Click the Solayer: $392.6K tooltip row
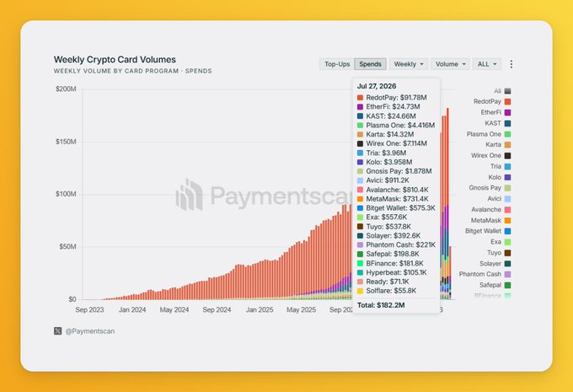The width and height of the screenshot is (573, 392). [x=388, y=236]
